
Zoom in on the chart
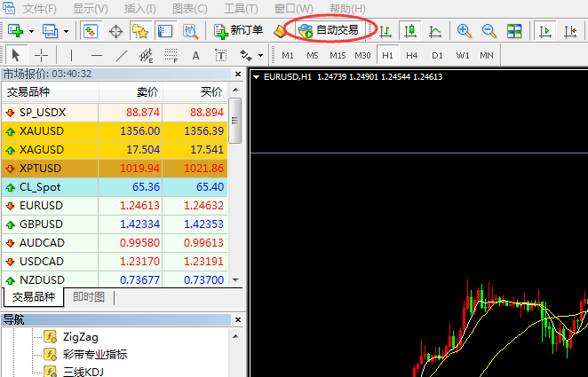pyautogui.click(x=465, y=31)
